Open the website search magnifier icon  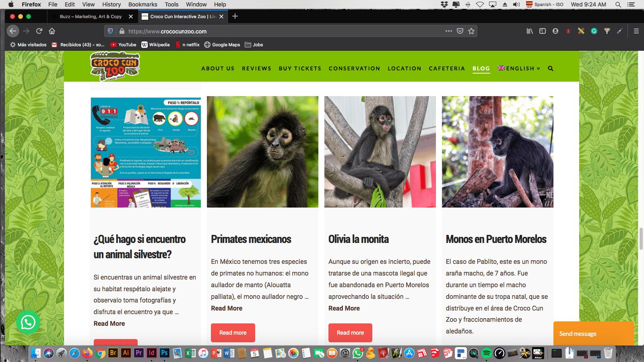(x=551, y=68)
